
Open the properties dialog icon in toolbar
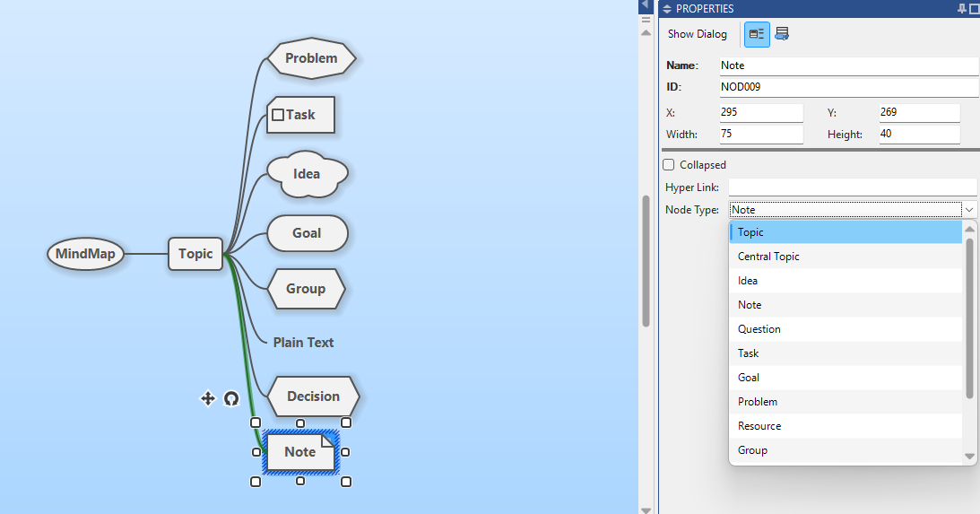pos(781,34)
